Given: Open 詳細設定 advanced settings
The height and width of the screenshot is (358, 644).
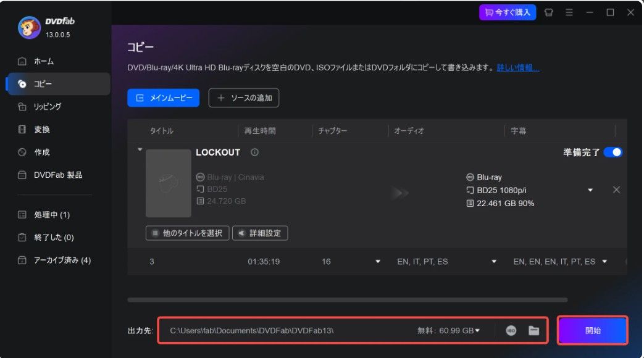Looking at the screenshot, I should click(x=260, y=233).
